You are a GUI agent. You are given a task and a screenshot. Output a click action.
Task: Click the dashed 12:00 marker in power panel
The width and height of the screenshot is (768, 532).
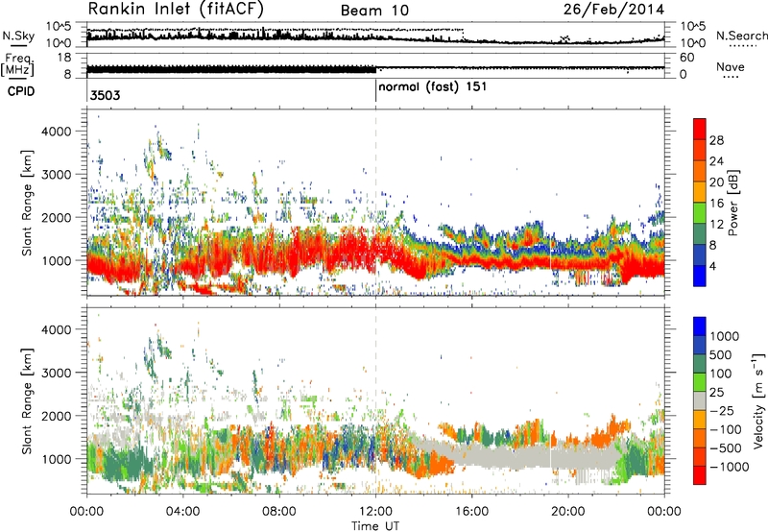point(375,203)
